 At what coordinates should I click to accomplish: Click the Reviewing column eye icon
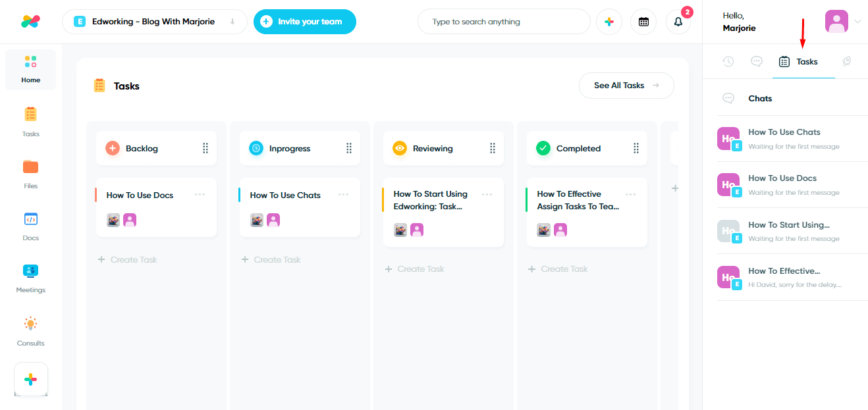pos(400,148)
